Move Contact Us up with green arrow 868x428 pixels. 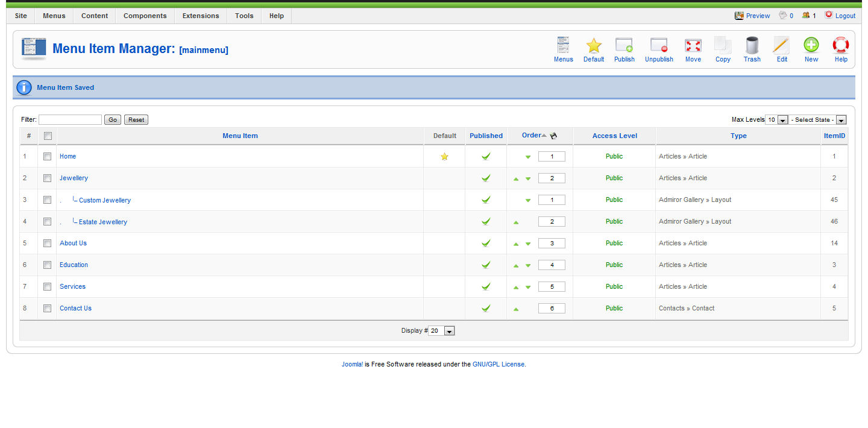(516, 309)
